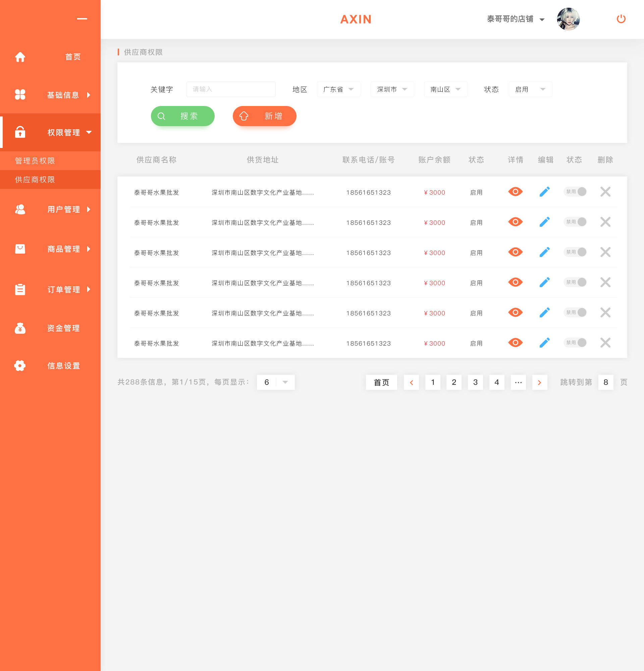Click the user avatar picture
Viewport: 644px width, 671px height.
569,19
